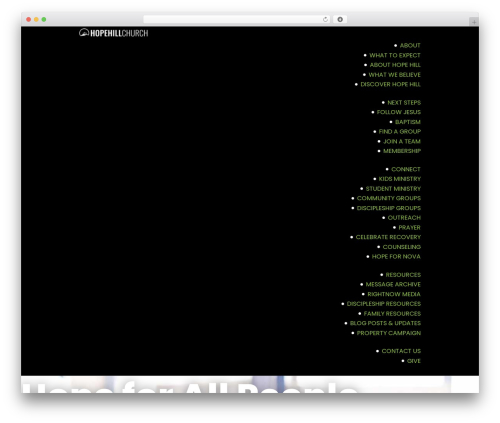Reload the page with refresh icon
Screen dimensions: 500x423
pyautogui.click(x=325, y=19)
